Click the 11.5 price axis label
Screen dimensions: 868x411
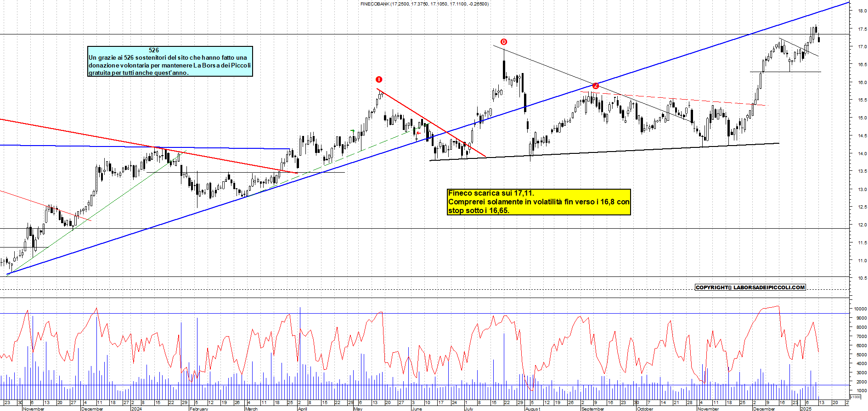[x=862, y=242]
